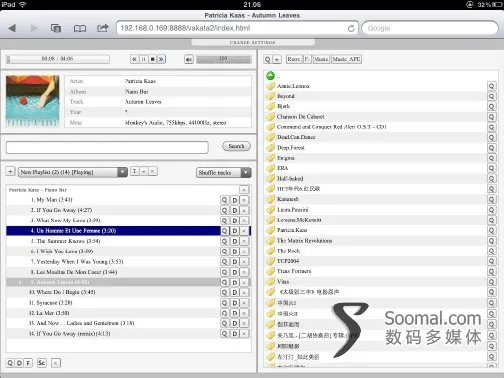
Task: Click the Search button
Action: tap(236, 146)
